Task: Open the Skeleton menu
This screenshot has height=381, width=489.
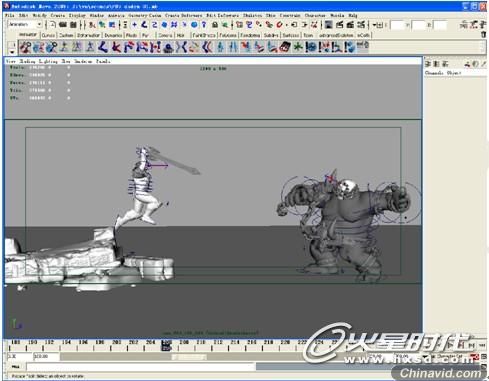Action: [252, 15]
